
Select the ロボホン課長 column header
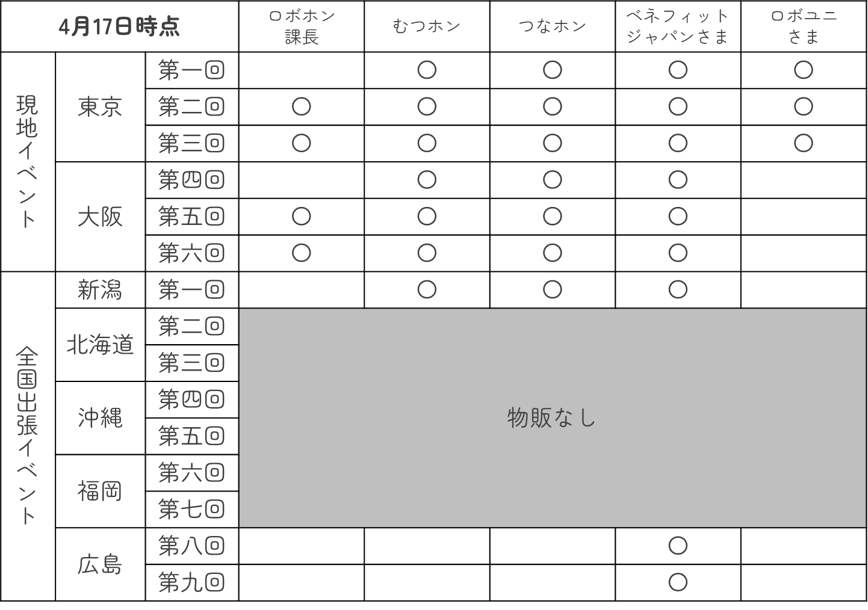coord(301,26)
